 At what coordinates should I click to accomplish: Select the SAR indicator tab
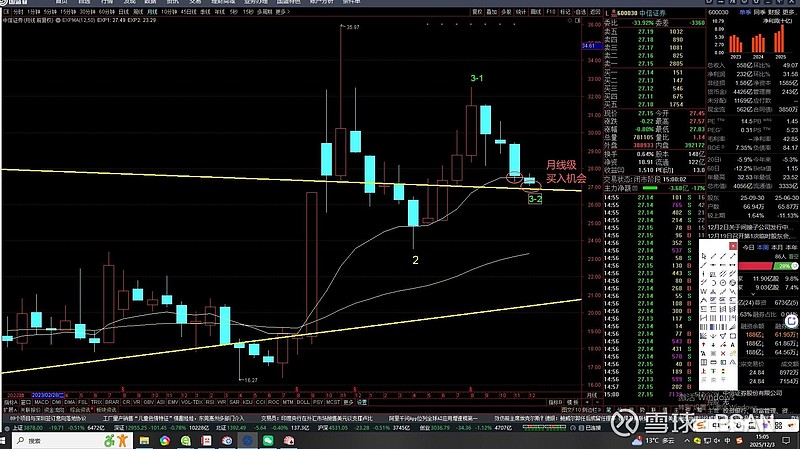tap(234, 402)
